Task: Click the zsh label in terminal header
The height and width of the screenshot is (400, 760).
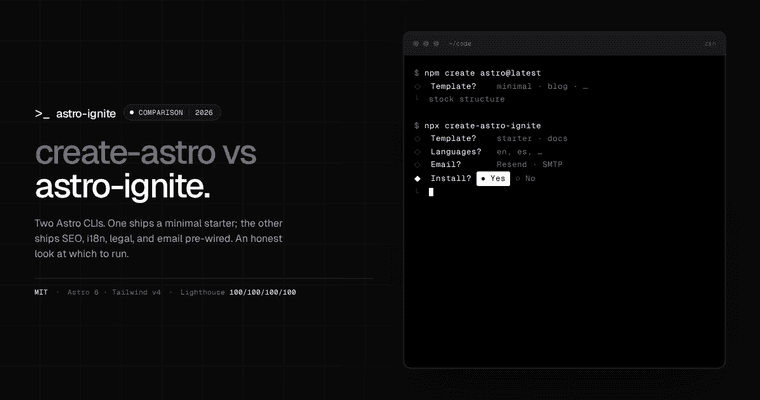Action: pyautogui.click(x=710, y=44)
